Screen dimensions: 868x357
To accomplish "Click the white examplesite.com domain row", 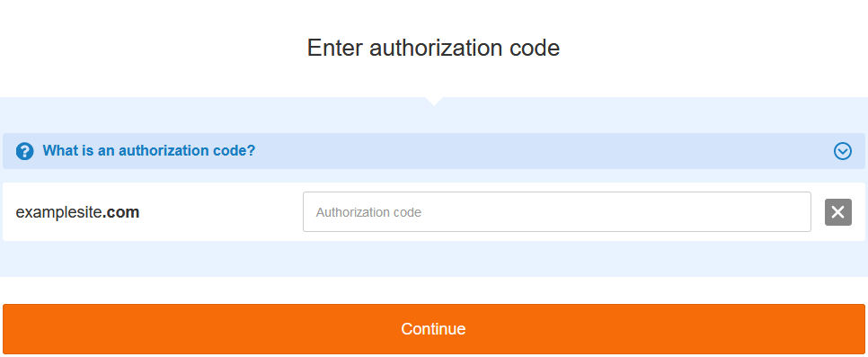I will coord(433,211).
